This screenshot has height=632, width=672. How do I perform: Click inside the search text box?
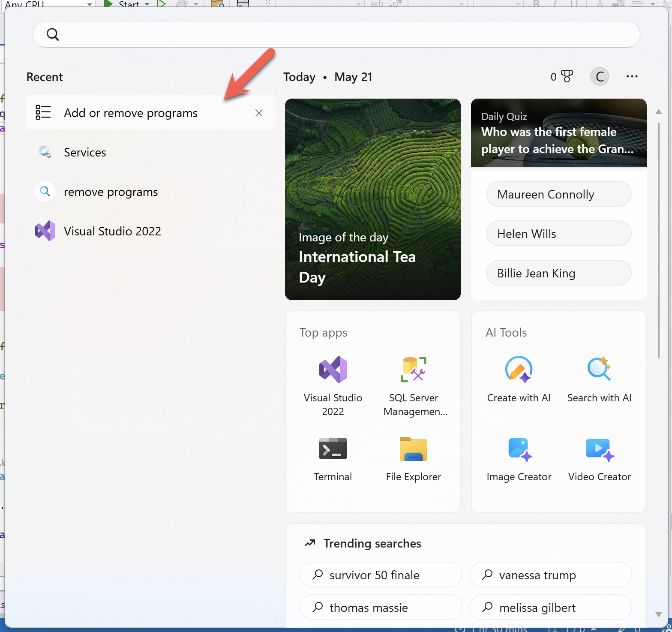336,34
